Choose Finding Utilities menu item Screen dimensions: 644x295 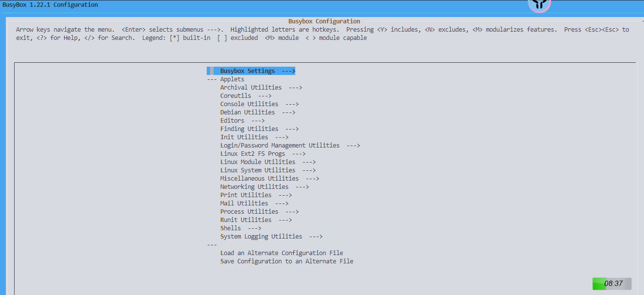(x=259, y=129)
